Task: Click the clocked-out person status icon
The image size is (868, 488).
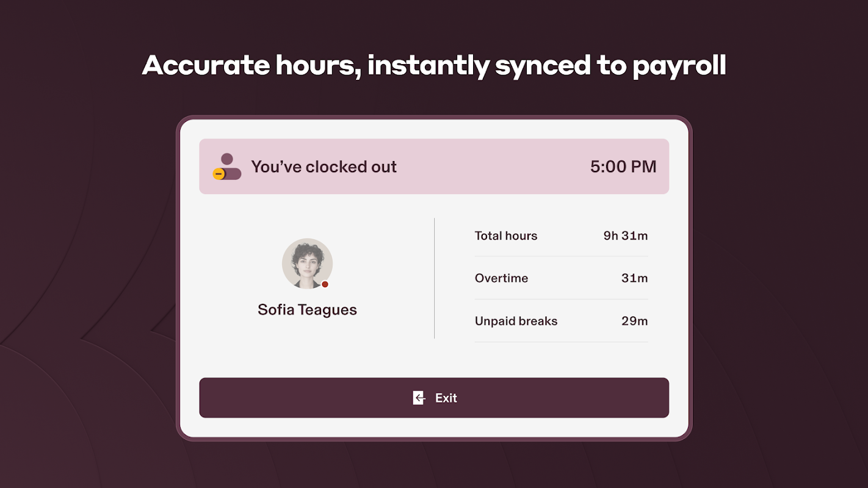Action: [227, 167]
